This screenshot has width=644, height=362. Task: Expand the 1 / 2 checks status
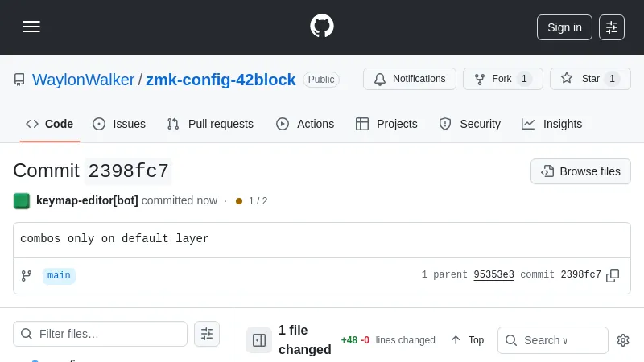click(258, 201)
